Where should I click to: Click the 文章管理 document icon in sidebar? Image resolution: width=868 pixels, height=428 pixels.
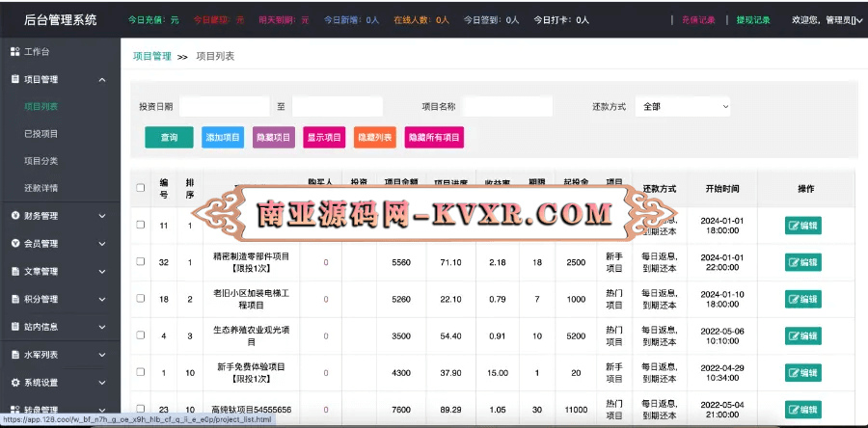coord(15,272)
